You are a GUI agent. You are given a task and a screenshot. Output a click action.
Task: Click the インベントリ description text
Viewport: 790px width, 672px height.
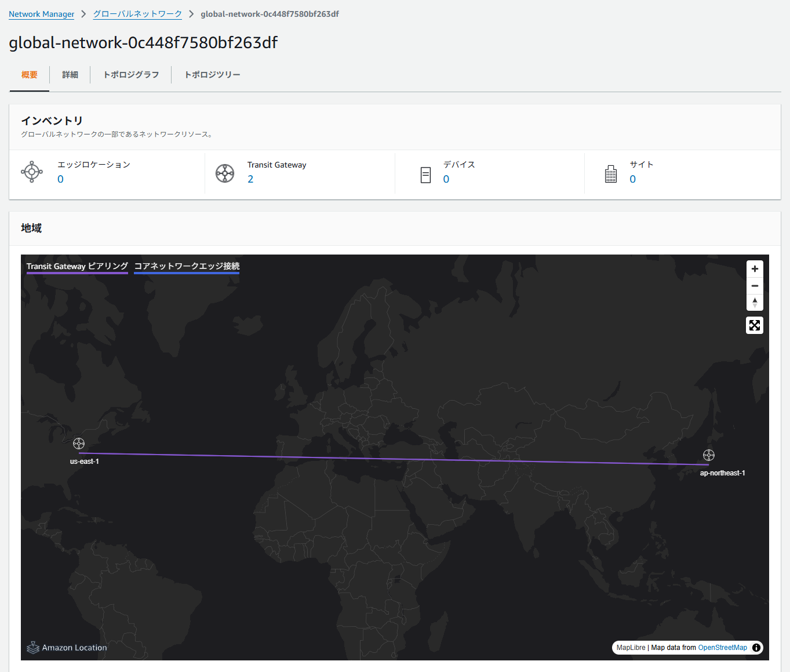pyautogui.click(x=118, y=135)
